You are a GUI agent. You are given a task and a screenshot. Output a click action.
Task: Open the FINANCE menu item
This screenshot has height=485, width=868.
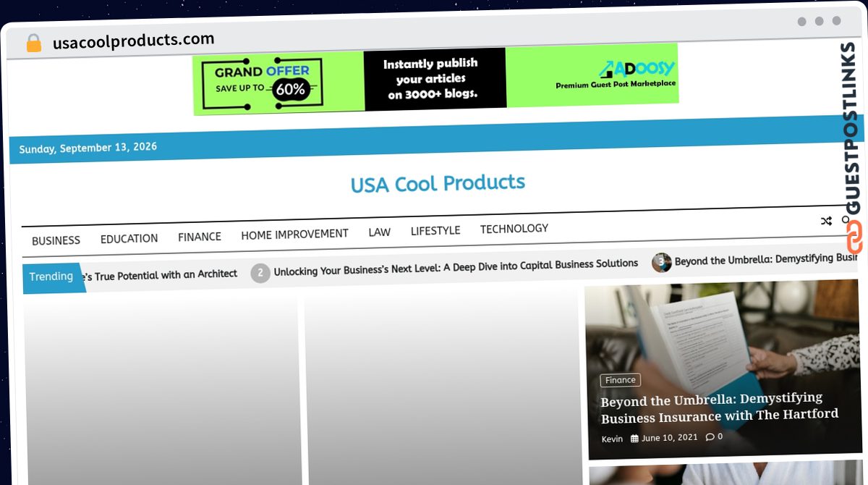(x=200, y=237)
